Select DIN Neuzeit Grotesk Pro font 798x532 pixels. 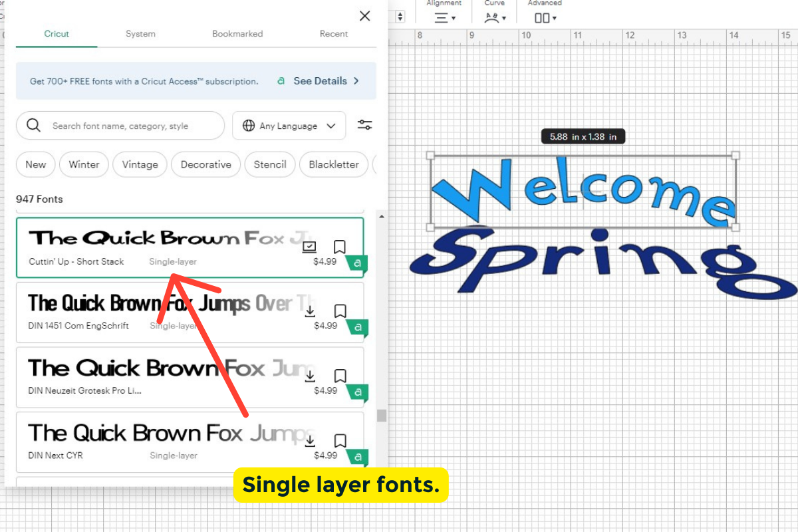190,377
